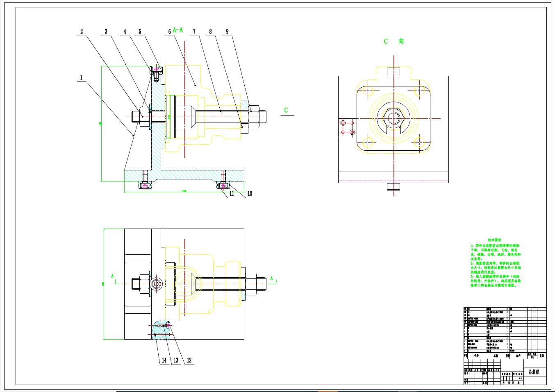Screen dimensions: 555x392
Task: Click part callout number 12
Action: (189, 360)
